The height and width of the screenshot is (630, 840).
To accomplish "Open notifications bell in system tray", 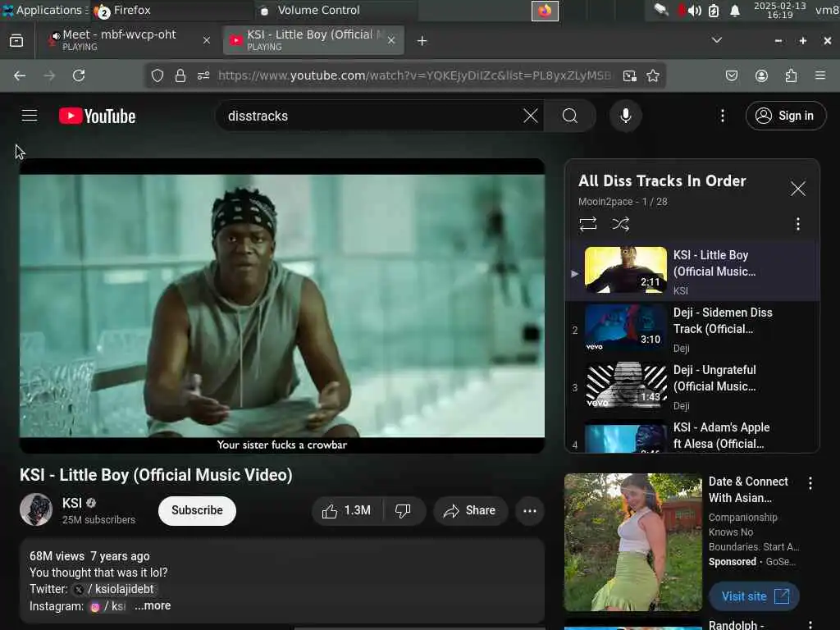I will pyautogui.click(x=735, y=11).
